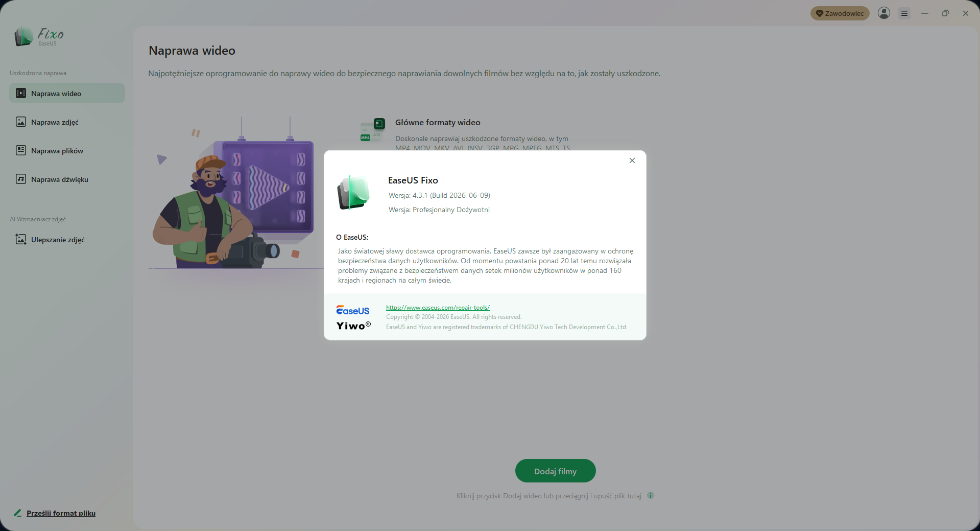Click the Naprawa wideo page title
This screenshot has height=531, width=980.
pyautogui.click(x=192, y=51)
